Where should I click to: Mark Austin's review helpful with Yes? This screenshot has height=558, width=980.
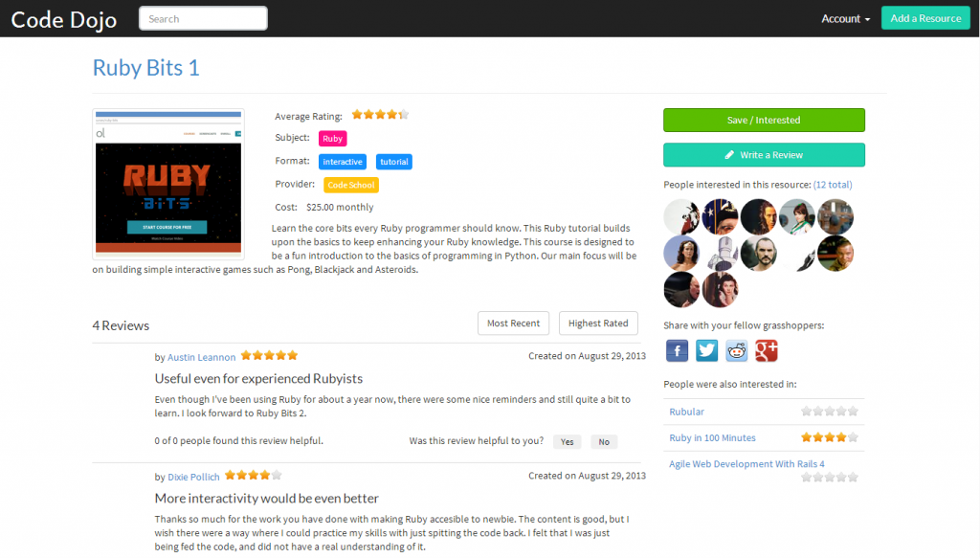tap(567, 442)
